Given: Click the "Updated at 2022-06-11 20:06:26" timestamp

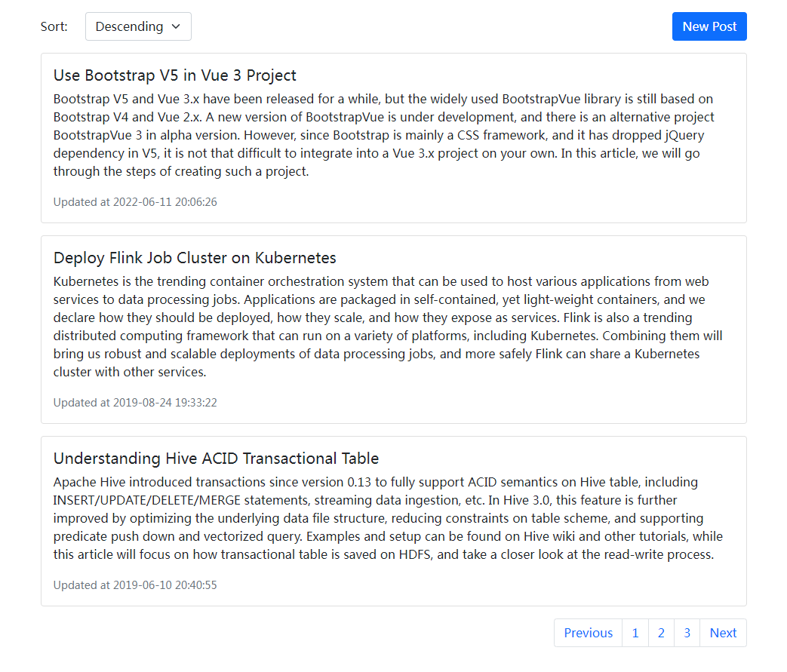Looking at the screenshot, I should [135, 202].
